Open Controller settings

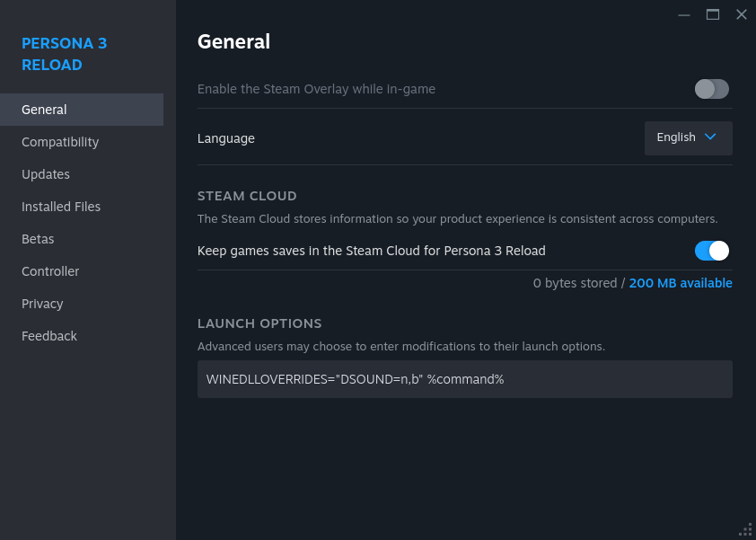[x=50, y=271]
